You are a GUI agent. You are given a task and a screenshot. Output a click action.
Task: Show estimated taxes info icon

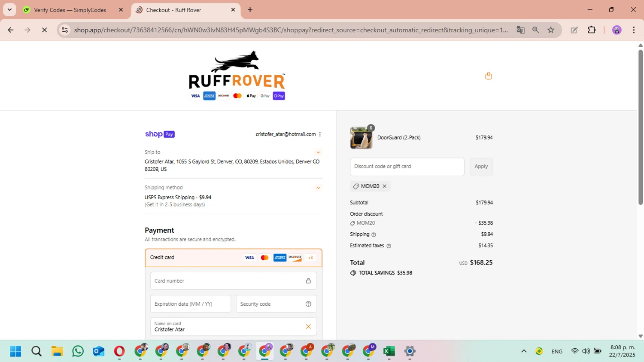point(389,246)
